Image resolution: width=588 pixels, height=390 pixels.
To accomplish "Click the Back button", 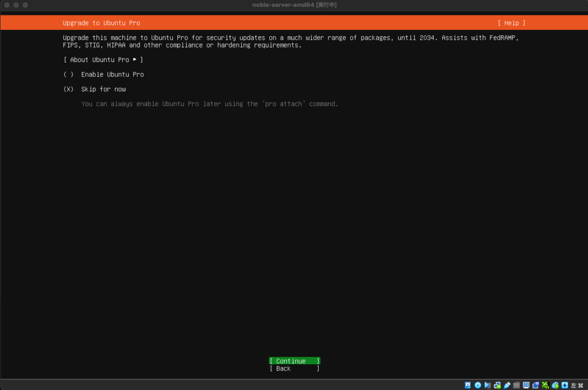I will click(295, 369).
